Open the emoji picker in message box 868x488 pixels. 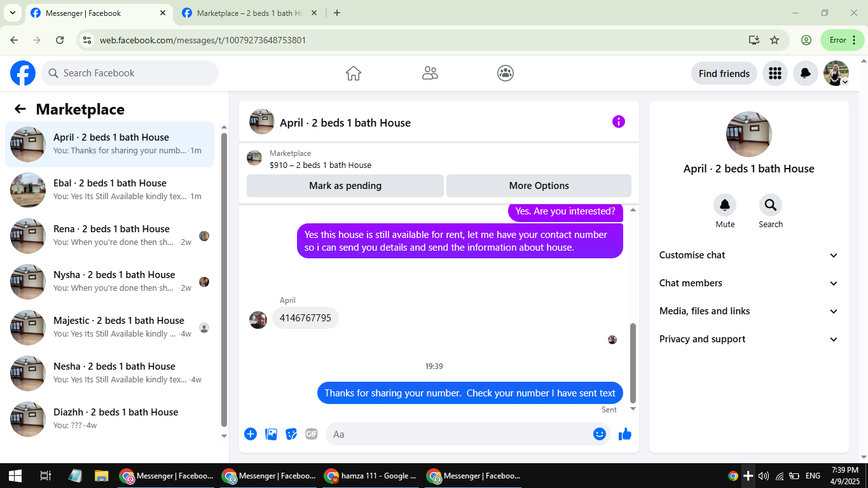[x=599, y=434]
